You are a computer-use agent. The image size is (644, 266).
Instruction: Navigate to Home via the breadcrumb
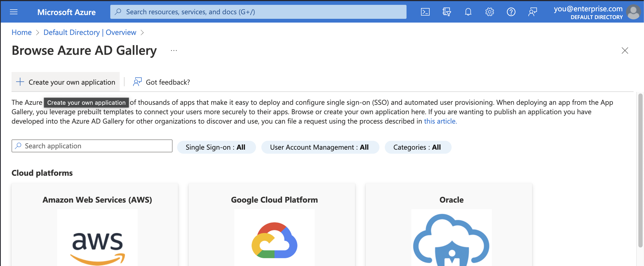[x=21, y=32]
